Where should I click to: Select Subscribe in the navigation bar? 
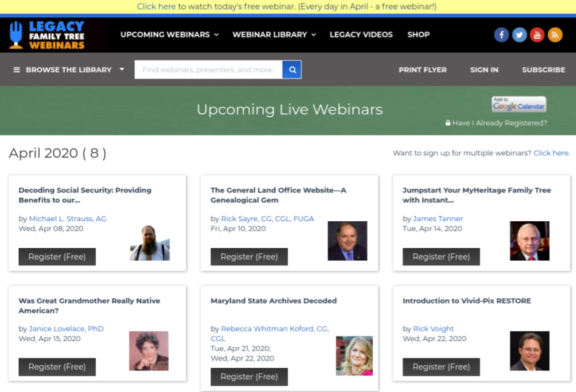pyautogui.click(x=544, y=70)
